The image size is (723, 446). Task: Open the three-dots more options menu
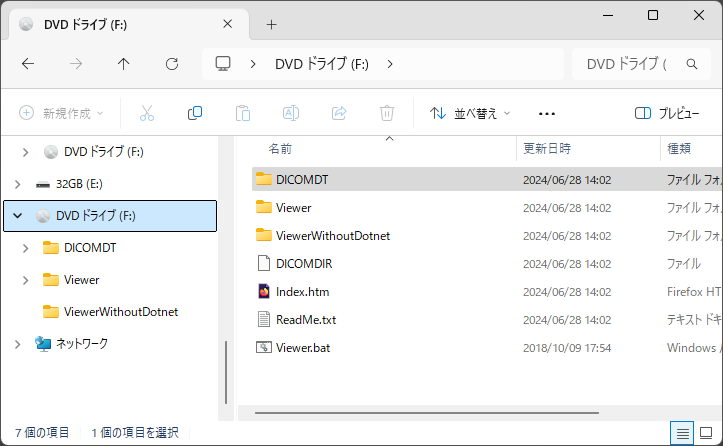pos(547,113)
